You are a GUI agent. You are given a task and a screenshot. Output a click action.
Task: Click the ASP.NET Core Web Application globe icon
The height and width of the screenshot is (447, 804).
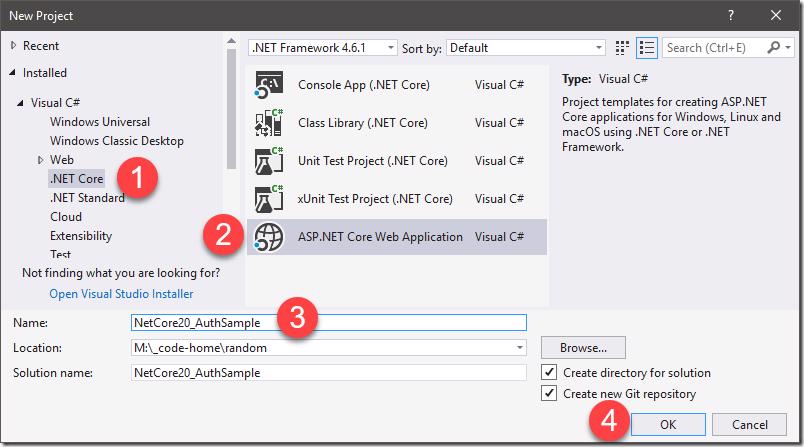click(x=269, y=237)
